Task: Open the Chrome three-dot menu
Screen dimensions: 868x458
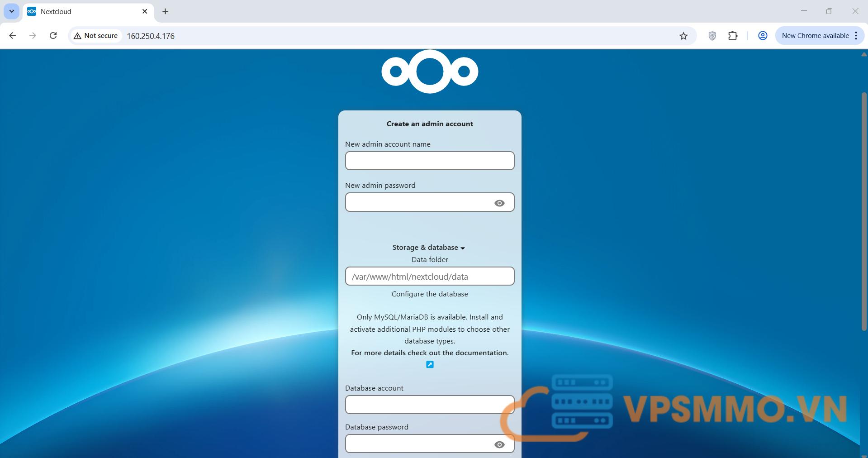Action: 856,36
